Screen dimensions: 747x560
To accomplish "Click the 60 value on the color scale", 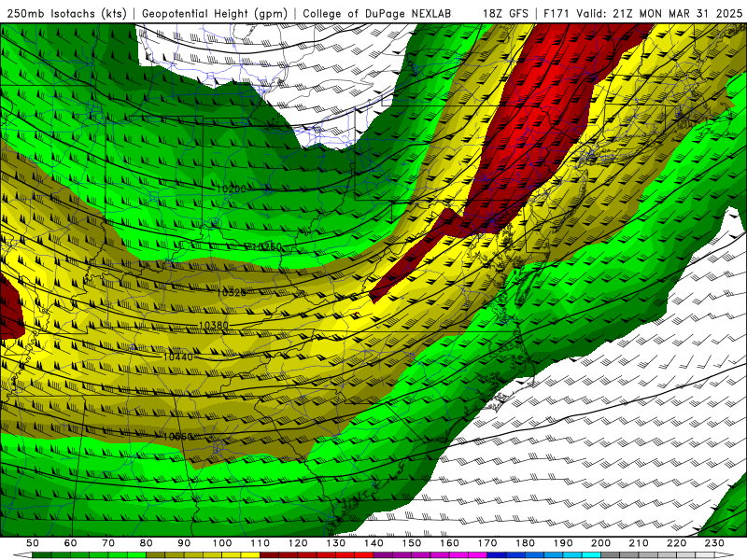I will coord(71,543).
